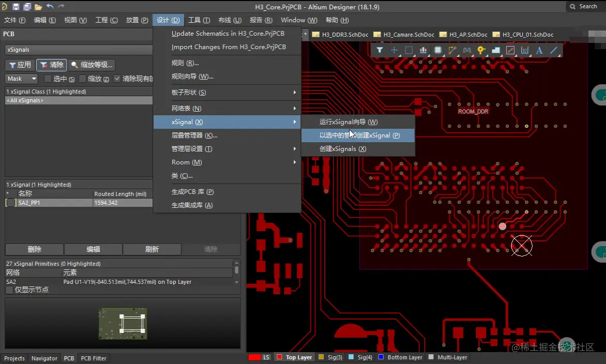Open the align objects tool
Screen dimensions: 606x364
pyautogui.click(x=423, y=50)
